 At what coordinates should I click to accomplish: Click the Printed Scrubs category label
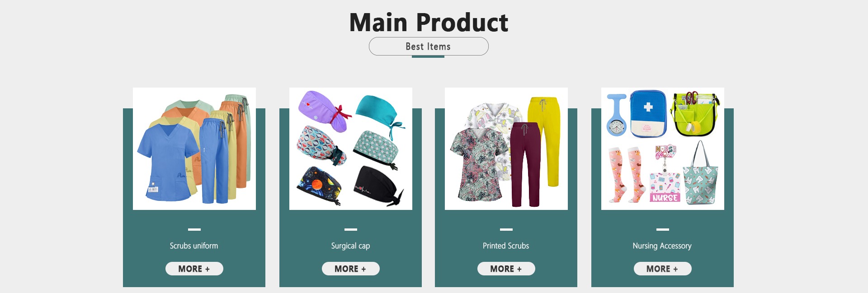(x=506, y=246)
